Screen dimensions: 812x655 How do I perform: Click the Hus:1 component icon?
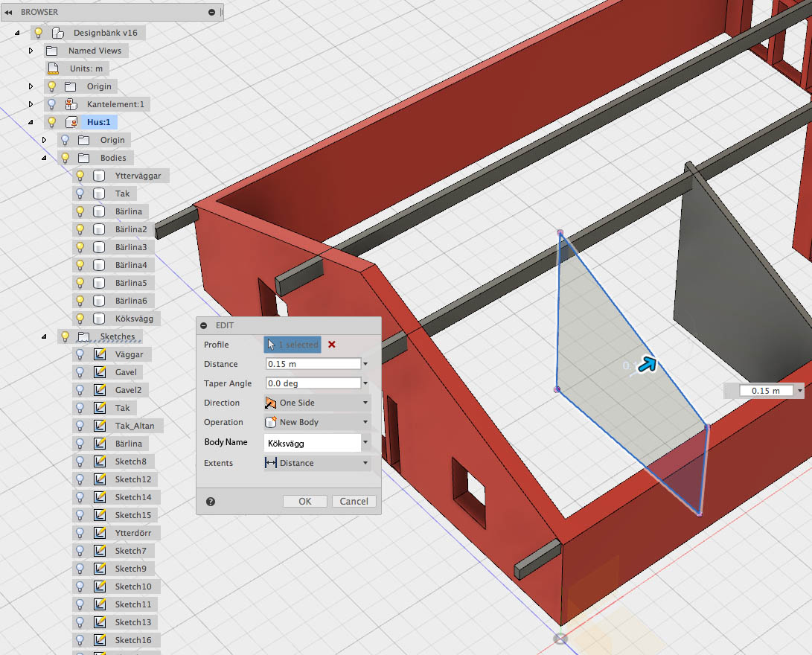point(71,122)
